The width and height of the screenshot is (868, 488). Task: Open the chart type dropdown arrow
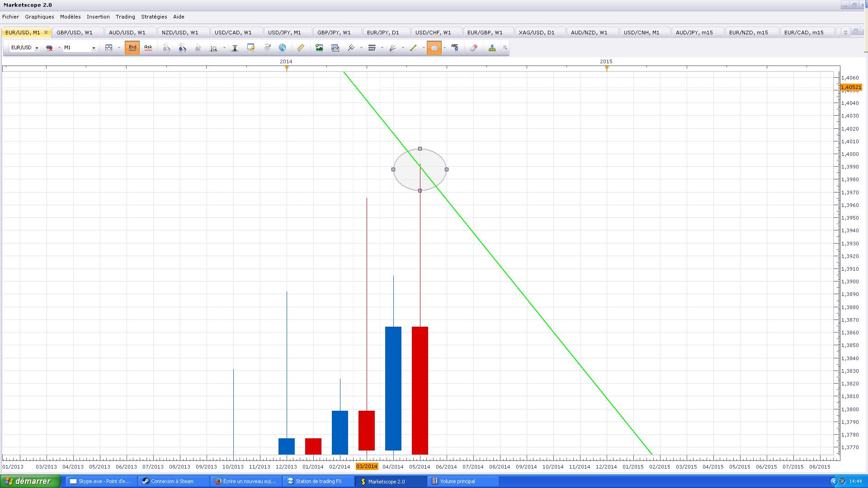tap(119, 48)
